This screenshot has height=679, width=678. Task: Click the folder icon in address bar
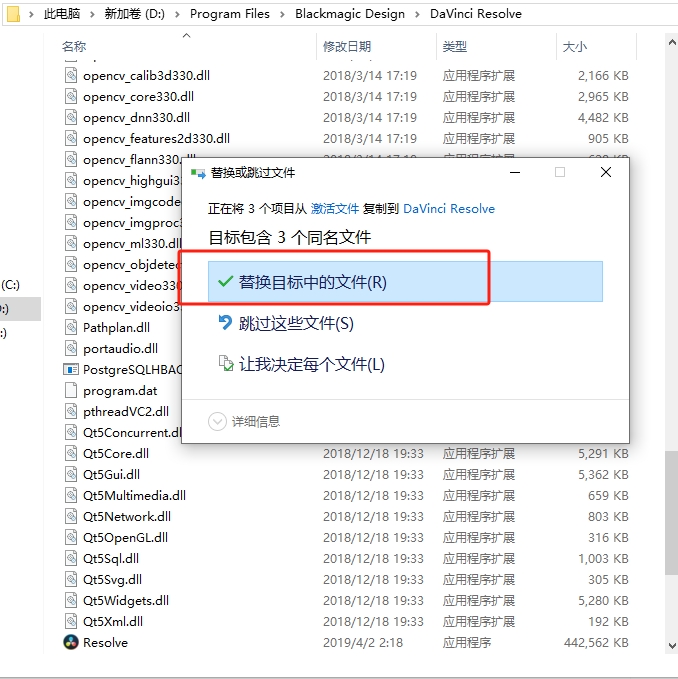13,14
